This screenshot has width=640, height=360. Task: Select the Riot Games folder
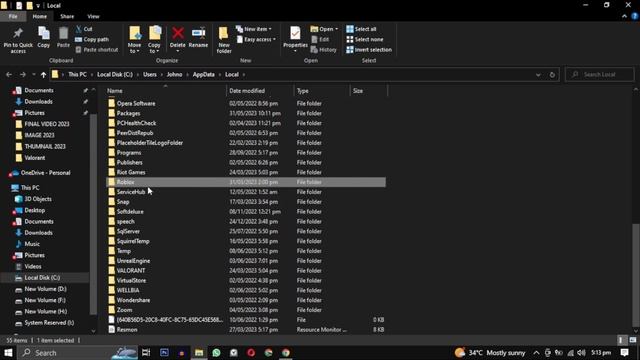click(131, 172)
